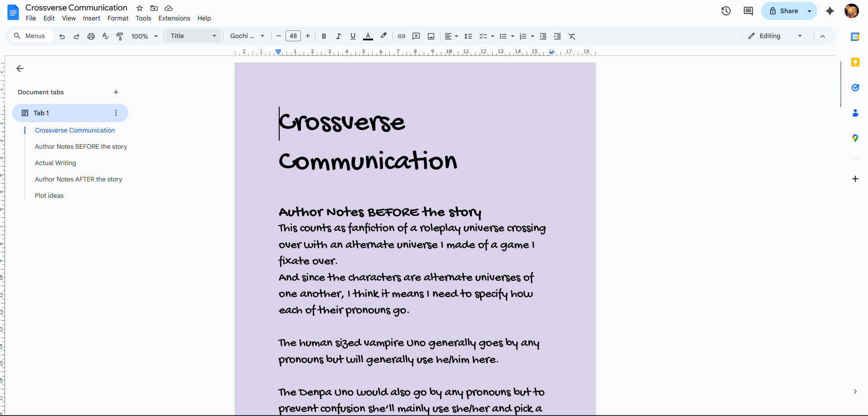Viewport: 868px width, 416px height.
Task: Decrease indent of the paragraph
Action: pos(543,36)
